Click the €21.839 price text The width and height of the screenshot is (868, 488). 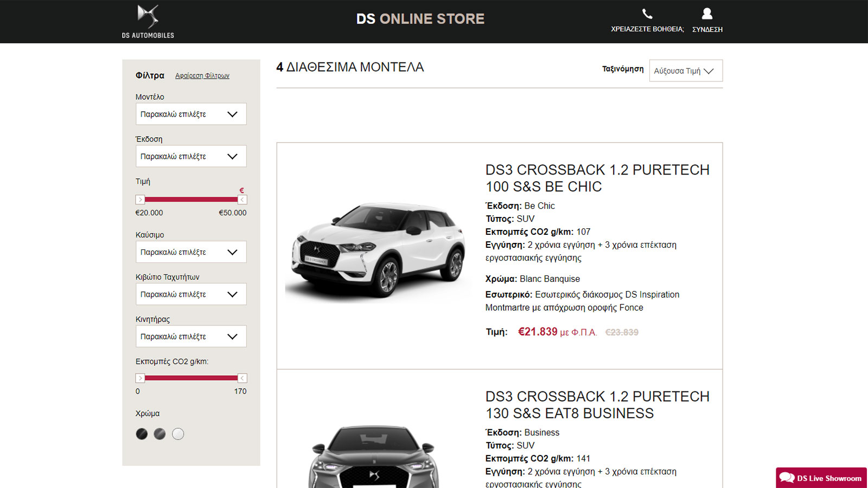538,332
